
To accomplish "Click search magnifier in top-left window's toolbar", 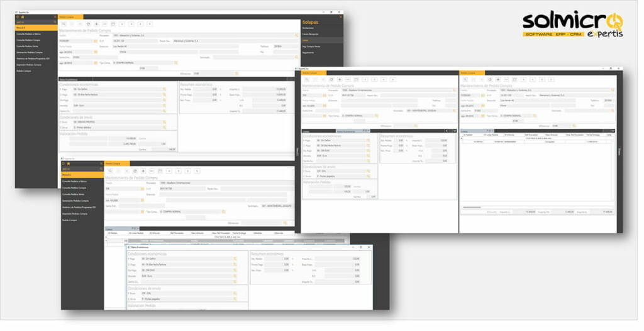I will click(64, 24).
